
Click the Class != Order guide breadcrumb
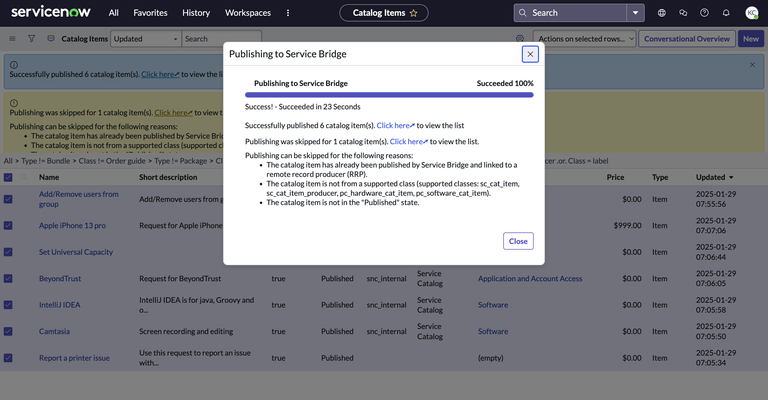tap(112, 161)
